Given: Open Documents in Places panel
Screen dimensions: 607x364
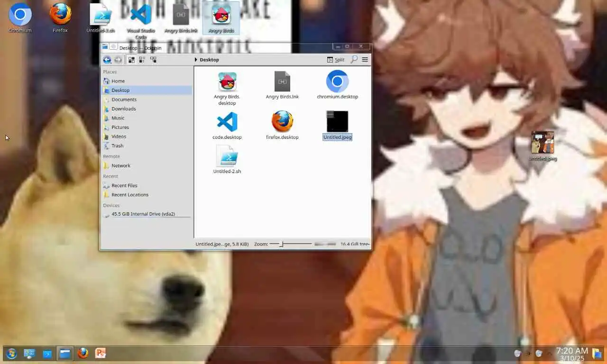Looking at the screenshot, I should 147,100.
